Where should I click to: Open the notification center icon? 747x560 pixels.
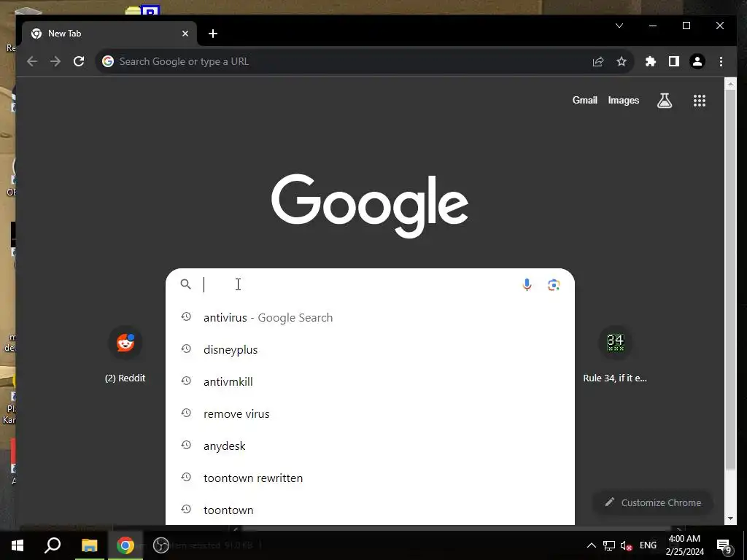coord(724,545)
